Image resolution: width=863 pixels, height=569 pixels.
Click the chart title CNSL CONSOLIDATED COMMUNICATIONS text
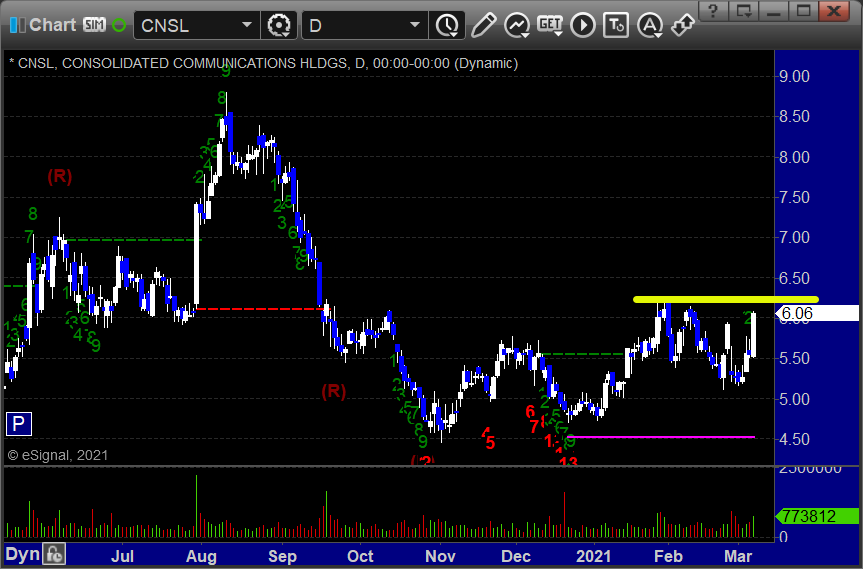tap(264, 63)
